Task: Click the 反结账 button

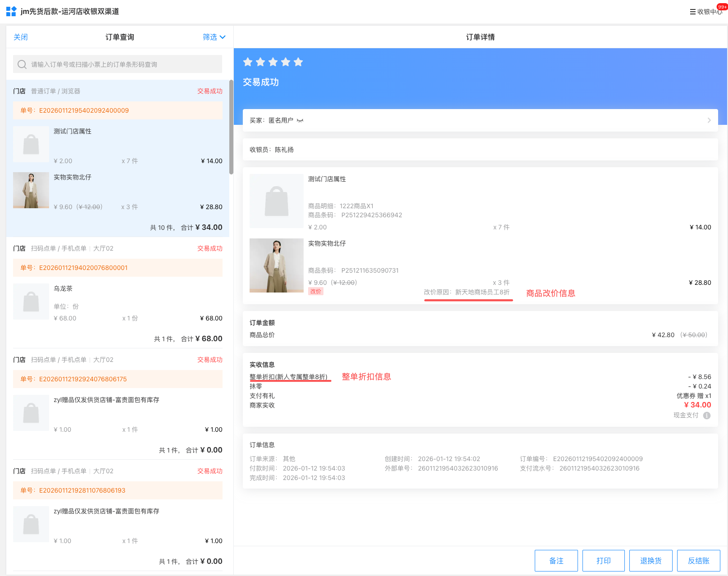Action: pos(698,561)
